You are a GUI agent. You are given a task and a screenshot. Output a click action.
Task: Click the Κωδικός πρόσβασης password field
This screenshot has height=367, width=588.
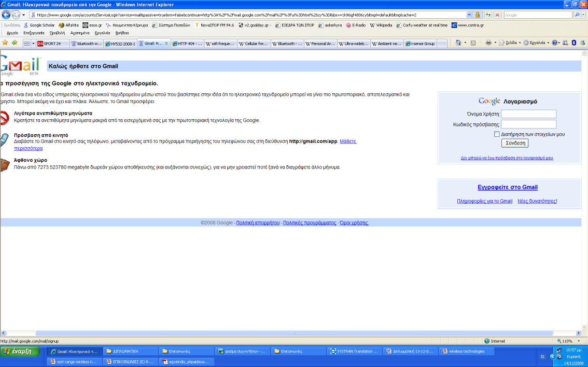click(528, 124)
